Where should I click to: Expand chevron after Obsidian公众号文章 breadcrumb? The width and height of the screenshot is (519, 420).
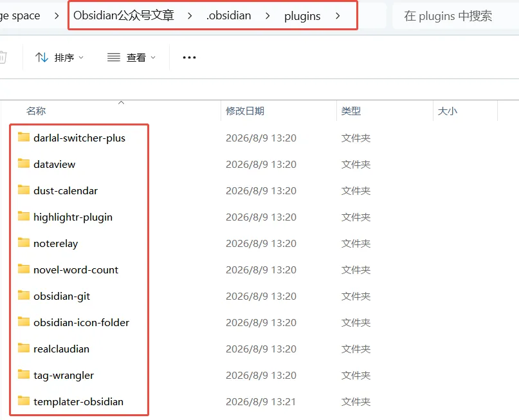(x=190, y=15)
